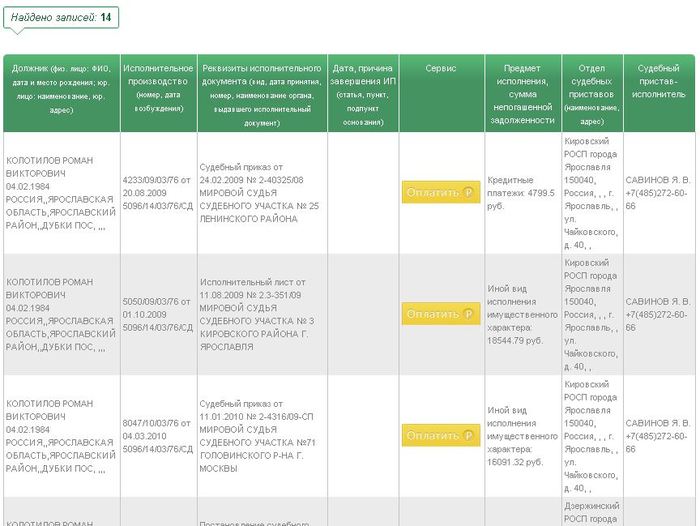Click the 'Найдено записей: 14' counter label

coord(61,17)
